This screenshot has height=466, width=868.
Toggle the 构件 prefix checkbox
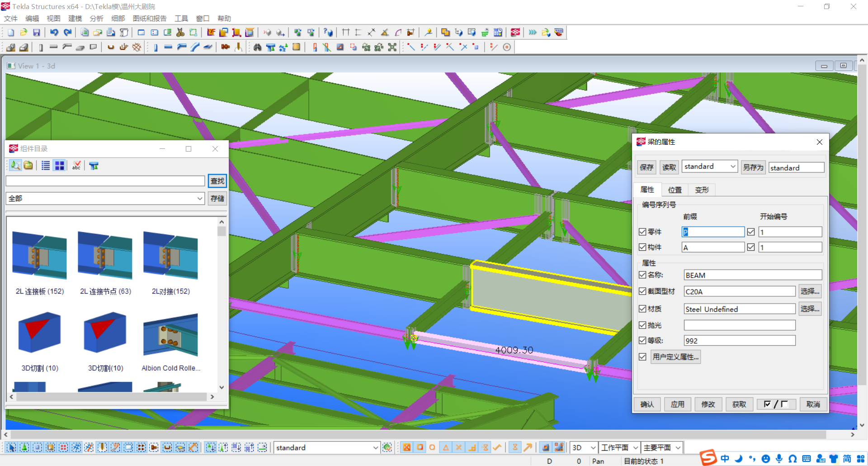pyautogui.click(x=642, y=247)
